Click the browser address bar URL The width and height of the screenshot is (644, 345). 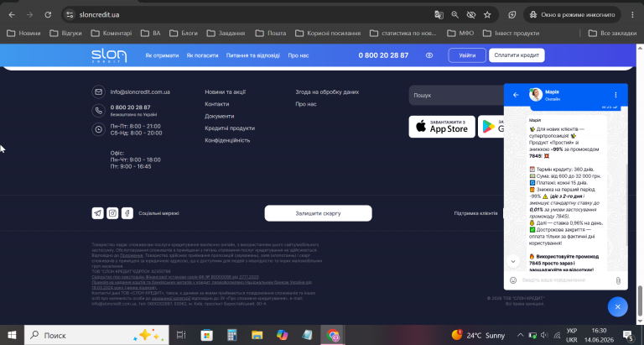pyautogui.click(x=99, y=15)
